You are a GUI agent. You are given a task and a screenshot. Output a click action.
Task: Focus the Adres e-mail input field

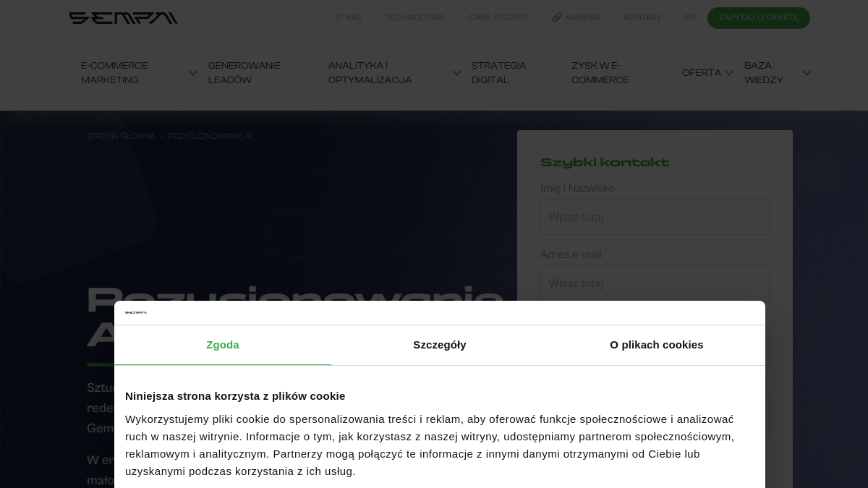[655, 283]
